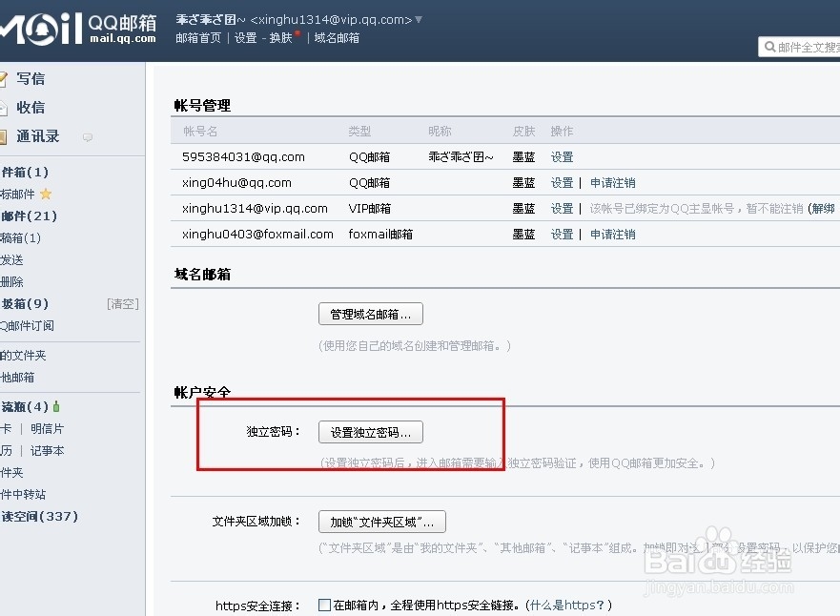Open the 邮箱首页 menu item
The image size is (840, 616).
click(x=197, y=38)
